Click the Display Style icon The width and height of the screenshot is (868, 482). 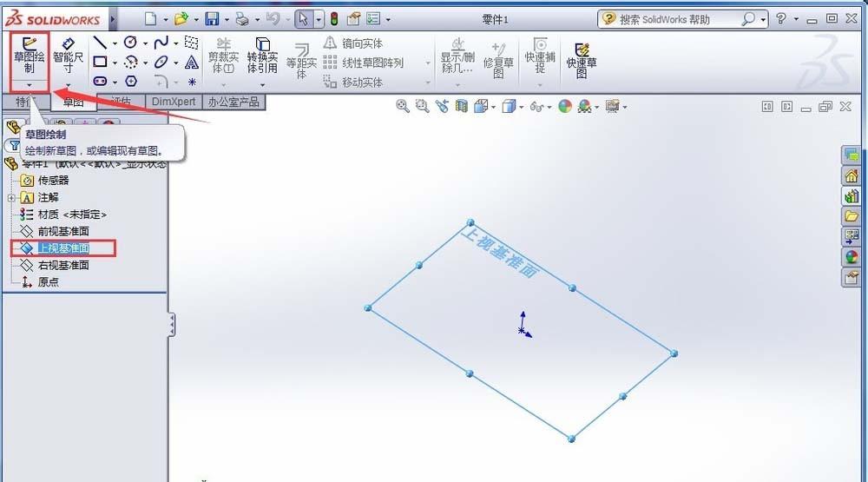coord(508,106)
